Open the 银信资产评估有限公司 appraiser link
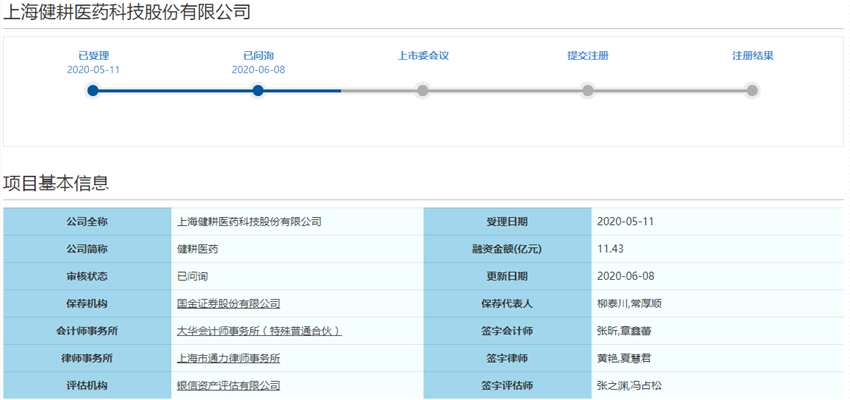 pyautogui.click(x=229, y=386)
